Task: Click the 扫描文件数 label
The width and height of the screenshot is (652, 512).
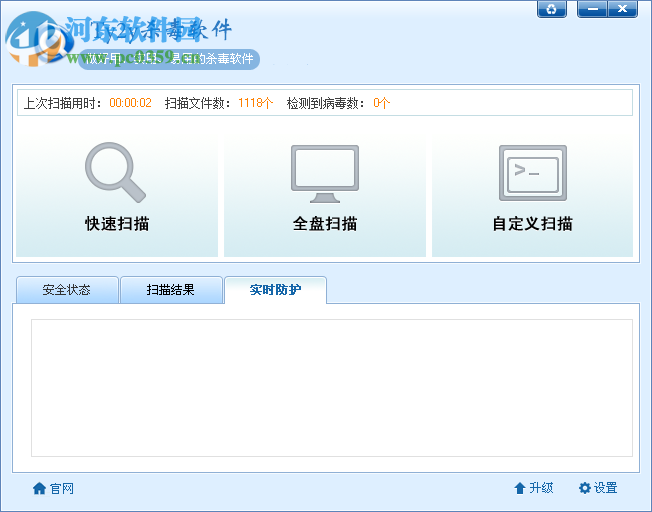Action: coord(198,103)
